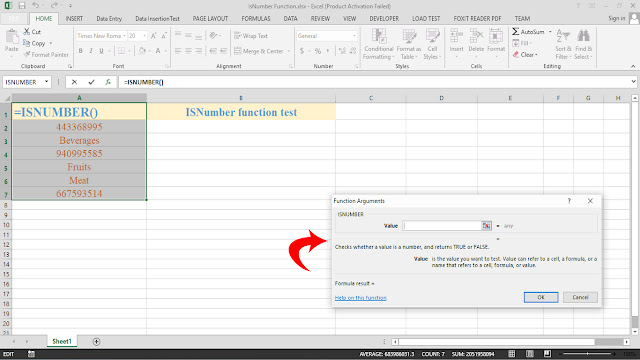This screenshot has height=360, width=640.
Task: Open the font size dropdown
Action: [144, 36]
